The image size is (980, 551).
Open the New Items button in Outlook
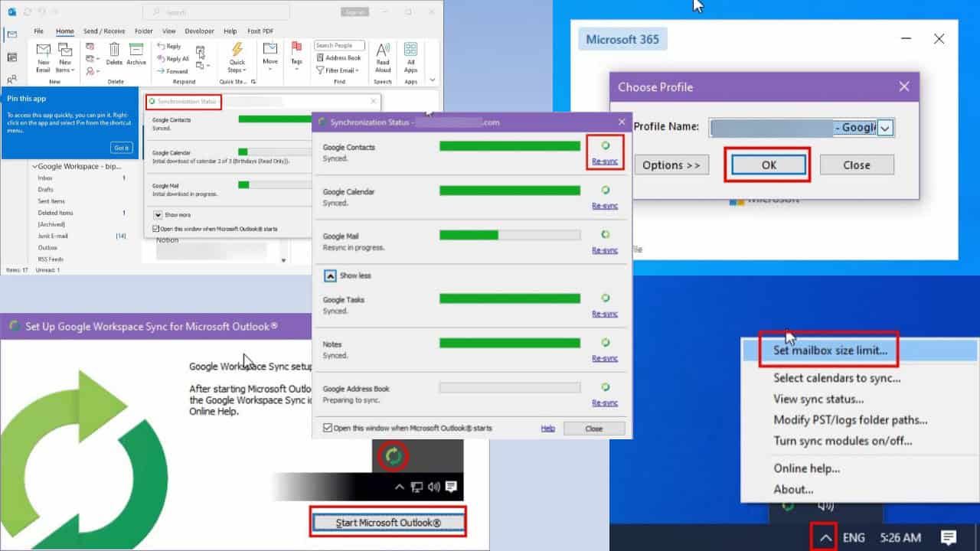(x=65, y=57)
